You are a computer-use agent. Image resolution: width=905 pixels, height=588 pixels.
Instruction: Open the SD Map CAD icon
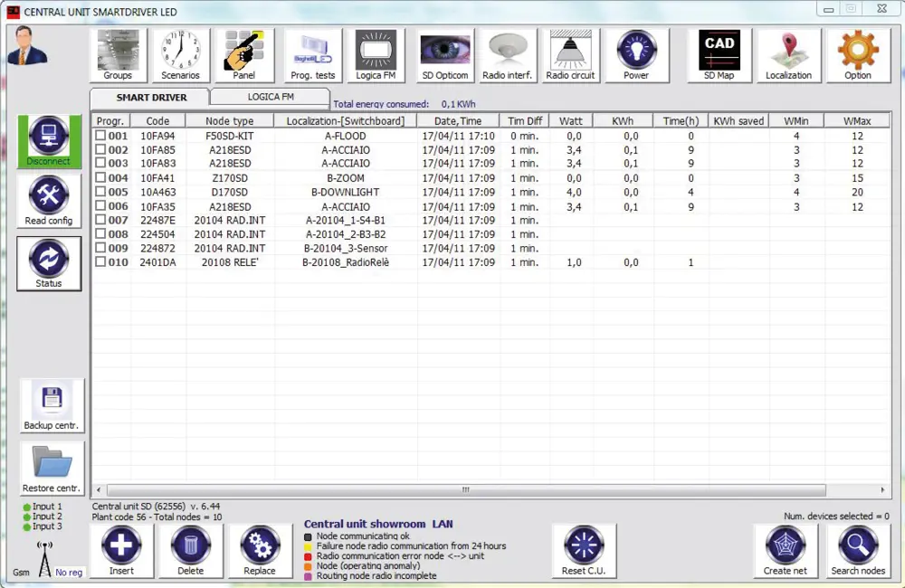(x=719, y=54)
